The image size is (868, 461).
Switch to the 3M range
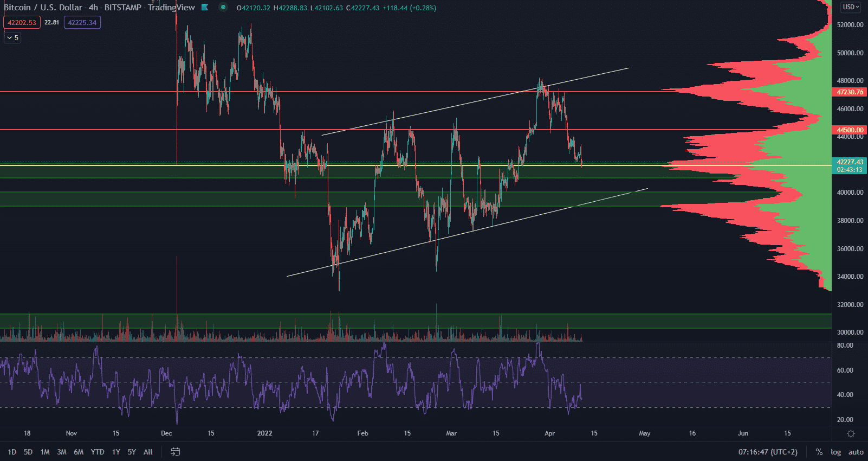[x=62, y=452]
